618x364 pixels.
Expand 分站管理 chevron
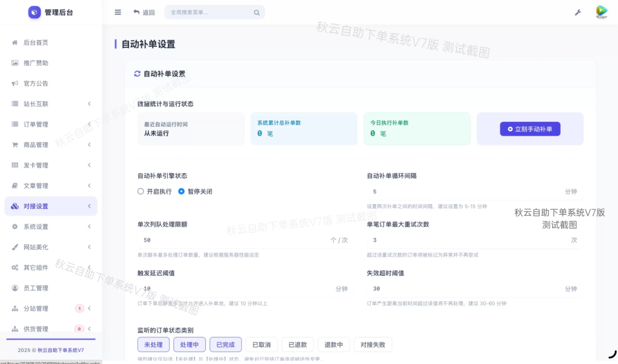[89, 308]
